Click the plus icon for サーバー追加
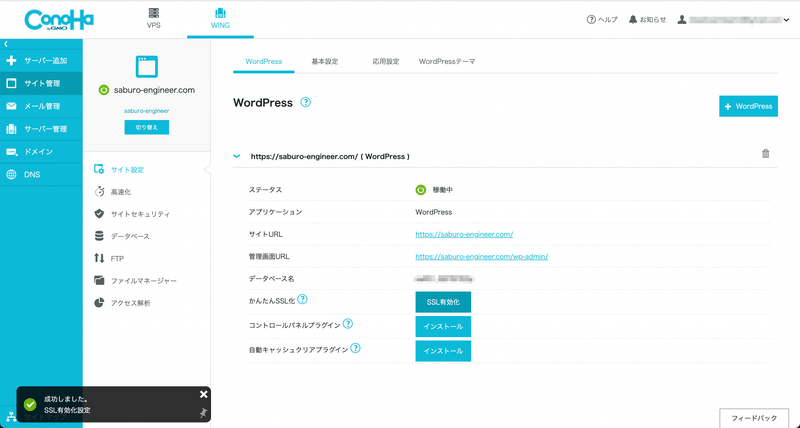Viewport: 800px width, 428px height. coord(11,61)
